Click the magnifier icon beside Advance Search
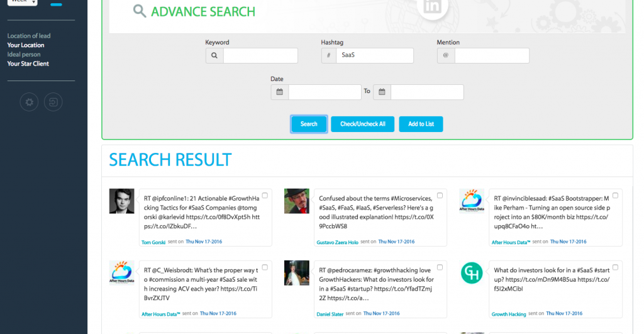Viewport: 644px width, 334px height. pyautogui.click(x=140, y=11)
